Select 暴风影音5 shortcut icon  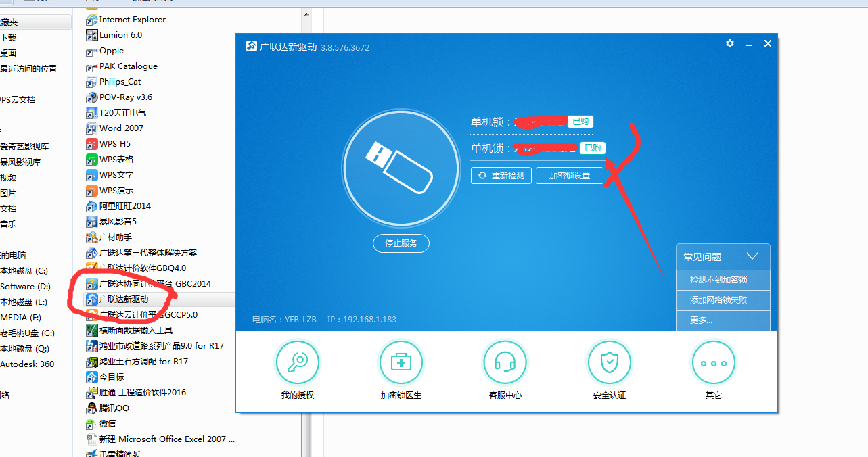92,222
